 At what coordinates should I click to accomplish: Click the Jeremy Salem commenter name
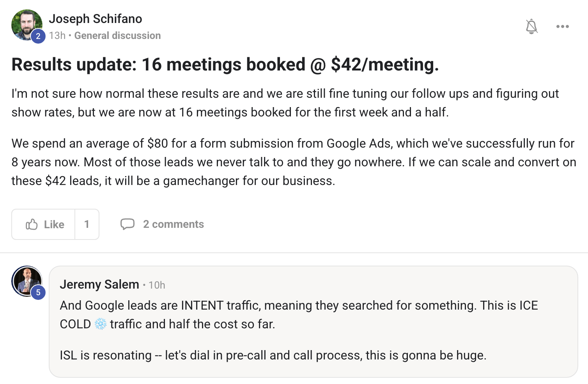point(99,284)
